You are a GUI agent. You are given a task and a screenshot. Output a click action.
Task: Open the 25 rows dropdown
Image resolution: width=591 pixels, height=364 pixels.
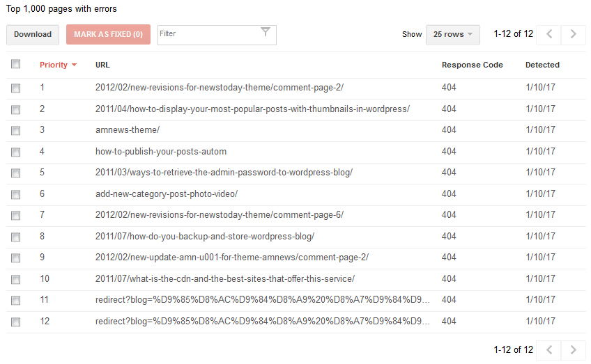click(x=452, y=34)
